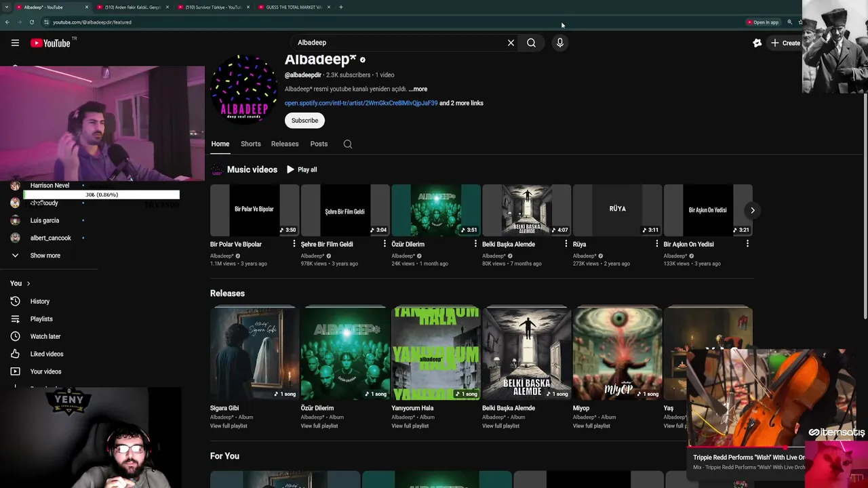Switch to the Releases channel tab
Image resolution: width=868 pixels, height=488 pixels.
pyautogui.click(x=285, y=144)
